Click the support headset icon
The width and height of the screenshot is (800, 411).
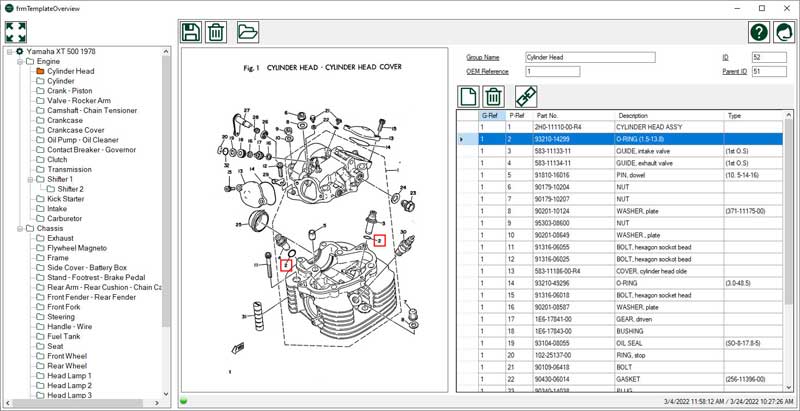[x=785, y=31]
